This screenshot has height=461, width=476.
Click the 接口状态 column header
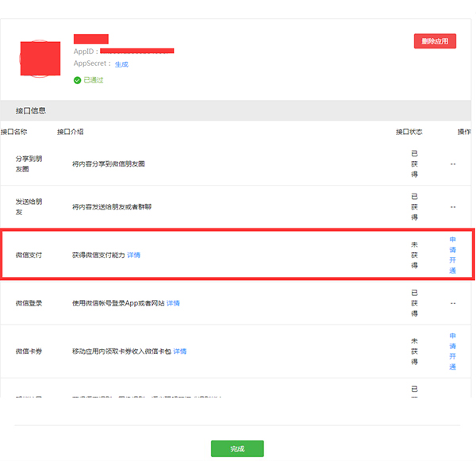[409, 132]
